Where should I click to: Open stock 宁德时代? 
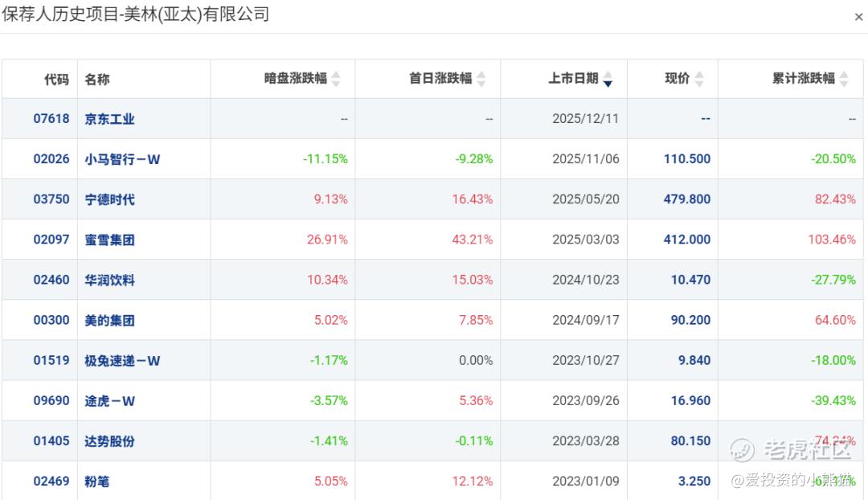click(x=109, y=199)
